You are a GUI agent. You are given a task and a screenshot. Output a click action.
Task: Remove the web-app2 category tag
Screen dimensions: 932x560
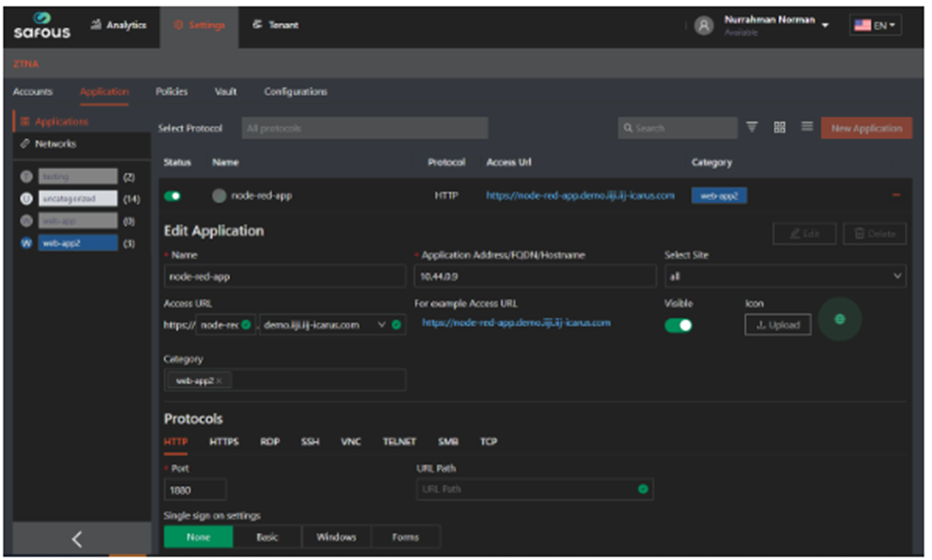(220, 380)
